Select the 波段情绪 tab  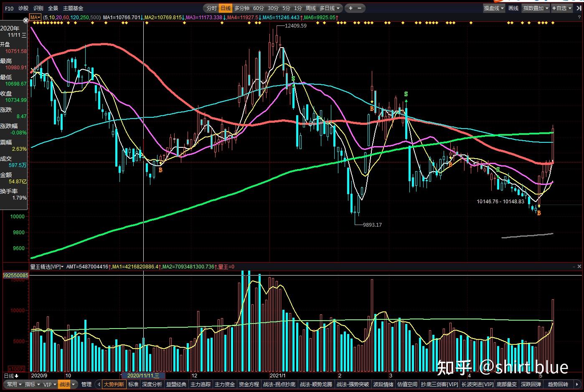[383, 384]
